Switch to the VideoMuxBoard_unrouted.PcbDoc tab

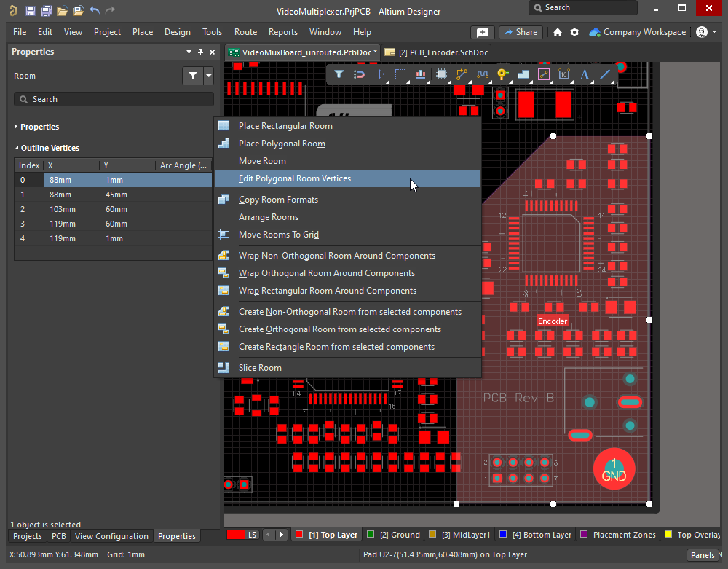[303, 52]
